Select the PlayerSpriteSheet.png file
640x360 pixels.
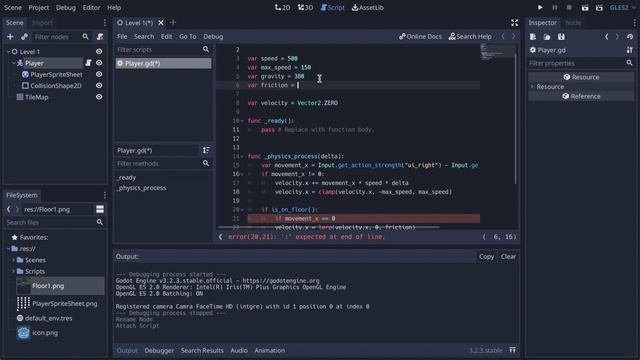click(64, 304)
